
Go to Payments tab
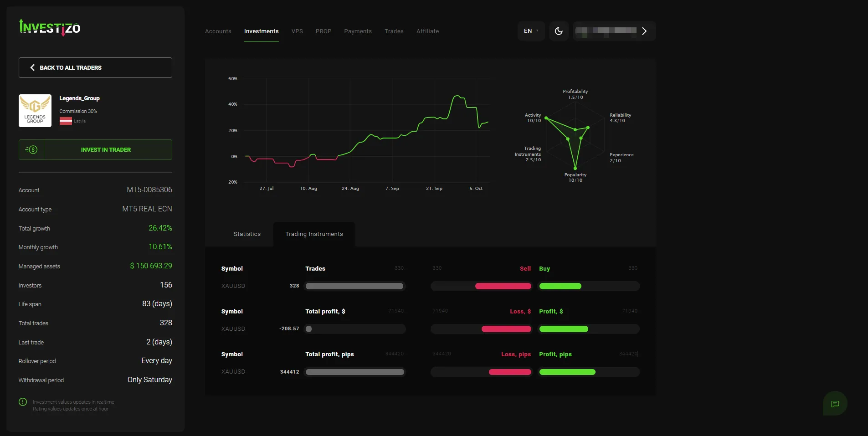(358, 31)
